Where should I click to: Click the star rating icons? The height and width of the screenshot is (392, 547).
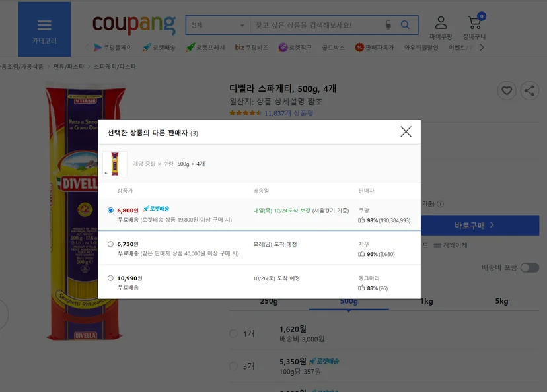click(x=245, y=113)
